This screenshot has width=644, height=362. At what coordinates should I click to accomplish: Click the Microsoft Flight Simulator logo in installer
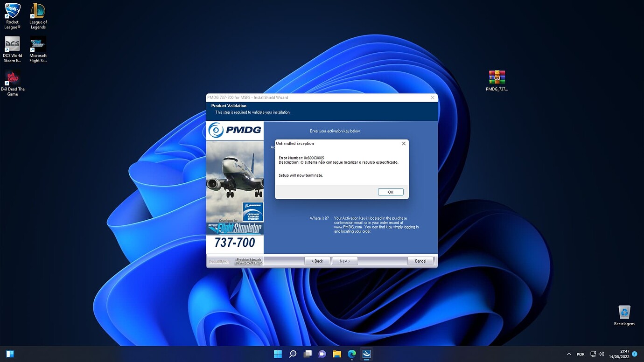click(235, 228)
